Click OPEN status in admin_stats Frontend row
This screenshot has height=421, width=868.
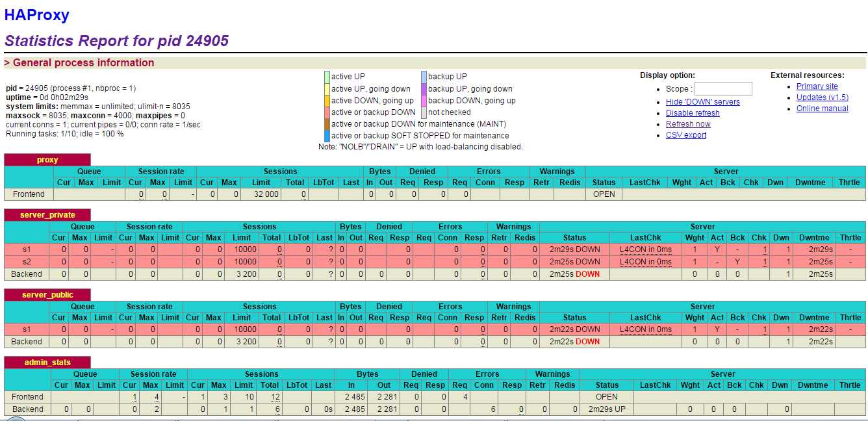(607, 397)
